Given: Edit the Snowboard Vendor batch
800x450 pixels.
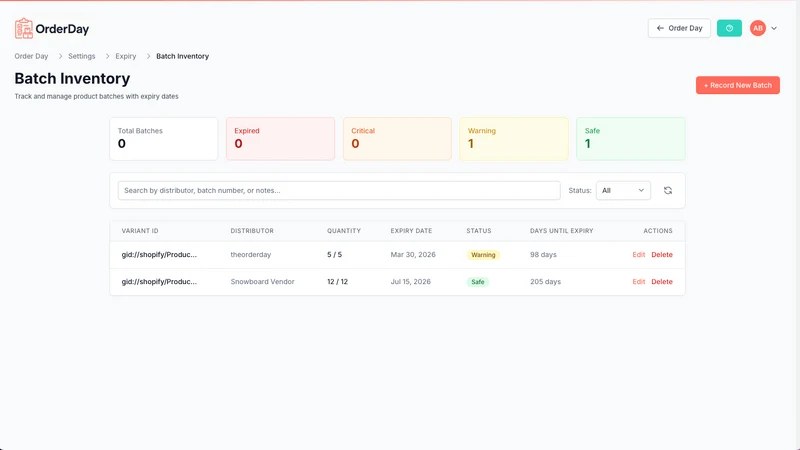Looking at the screenshot, I should pyautogui.click(x=639, y=282).
